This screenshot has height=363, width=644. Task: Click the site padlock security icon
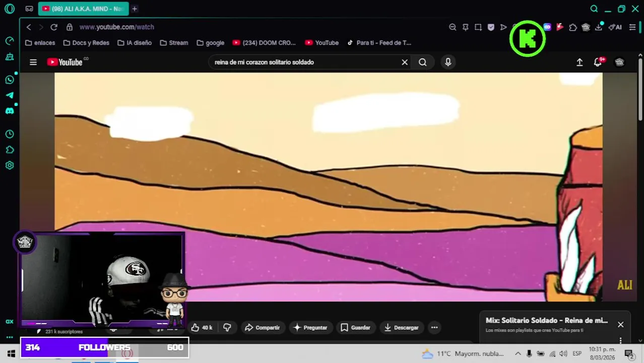(70, 27)
